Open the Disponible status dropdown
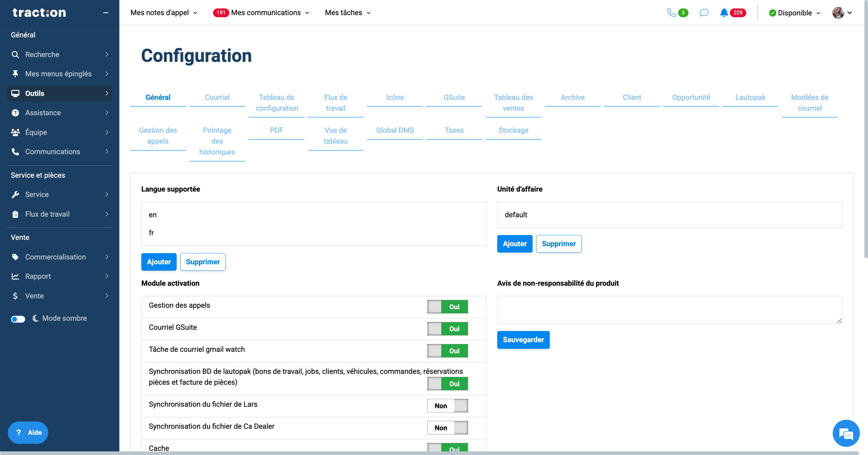 (794, 13)
